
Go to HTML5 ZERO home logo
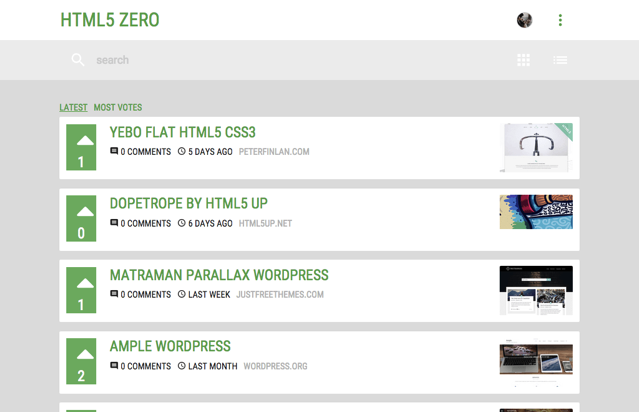pyautogui.click(x=110, y=20)
